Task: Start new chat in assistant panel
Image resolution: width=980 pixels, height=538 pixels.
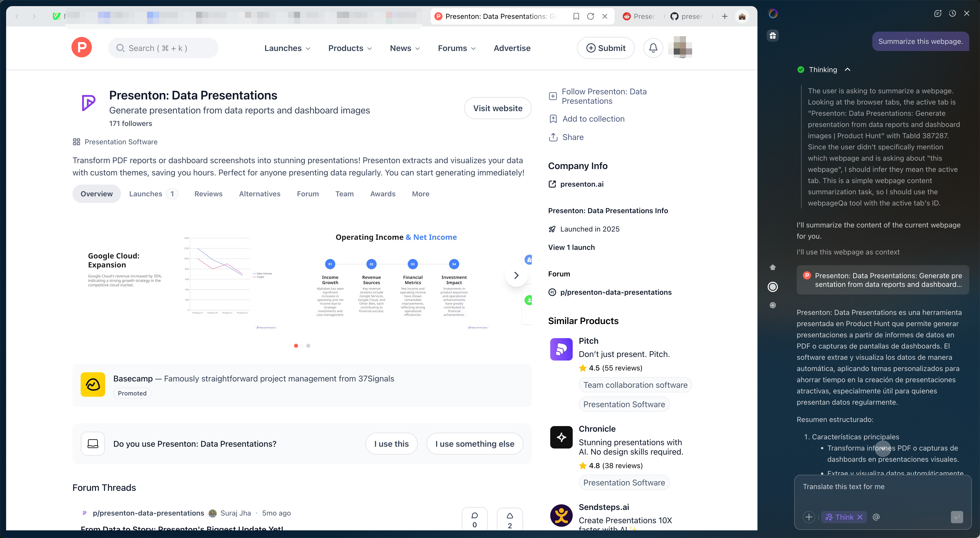Action: coord(938,13)
